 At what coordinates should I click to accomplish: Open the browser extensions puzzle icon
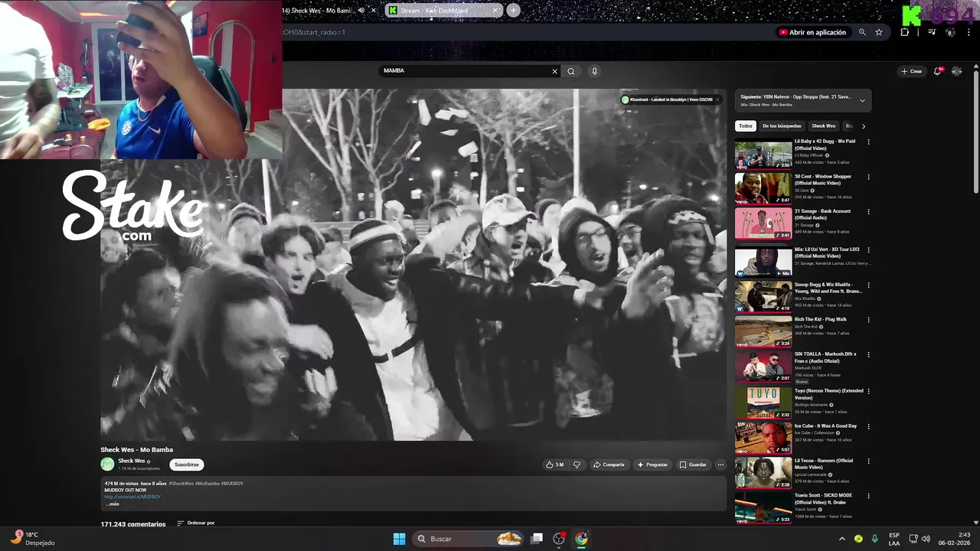[905, 32]
